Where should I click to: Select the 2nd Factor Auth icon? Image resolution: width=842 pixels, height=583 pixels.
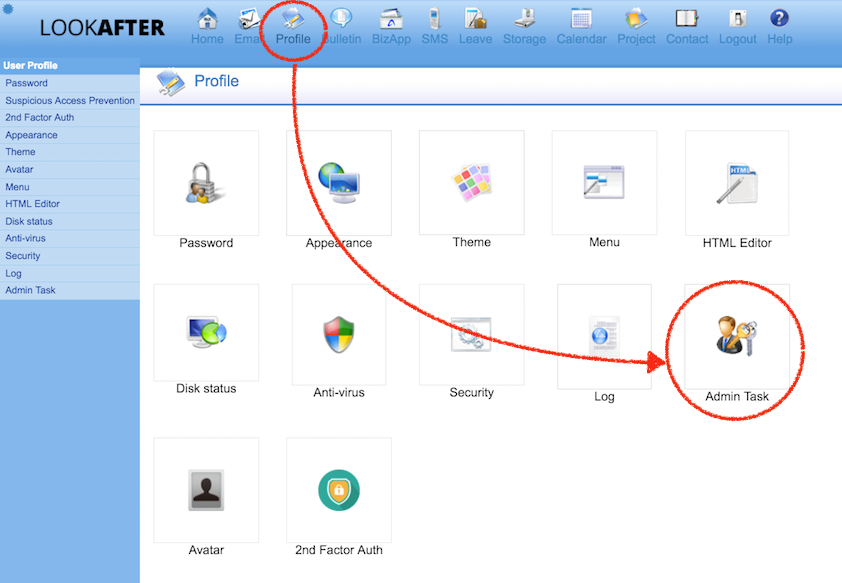339,490
